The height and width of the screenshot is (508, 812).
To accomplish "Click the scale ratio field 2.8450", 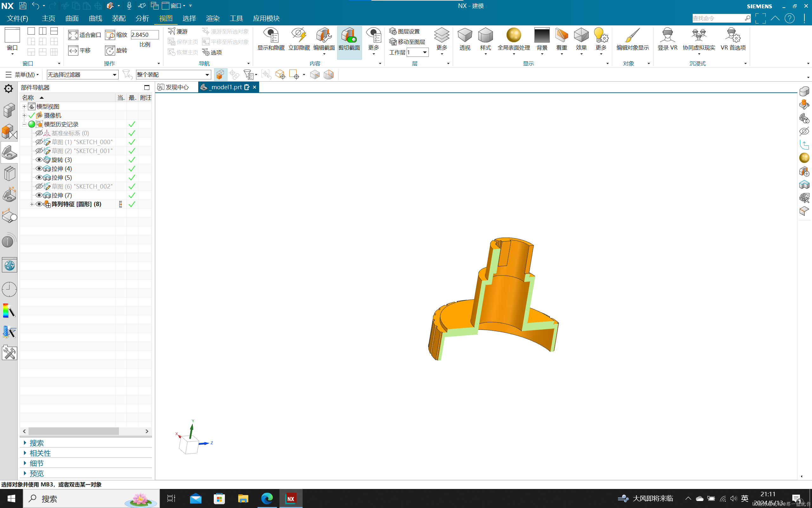I will pyautogui.click(x=144, y=35).
